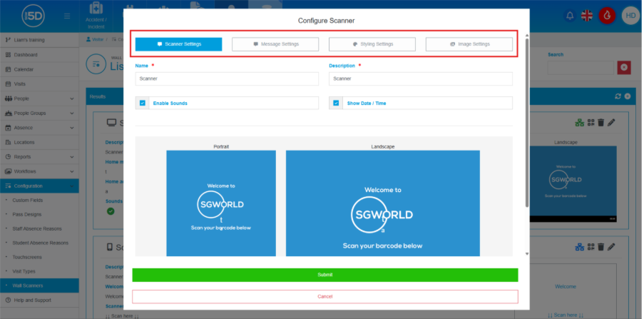
Task: Toggle the Enable Sounds checkbox
Action: [143, 103]
